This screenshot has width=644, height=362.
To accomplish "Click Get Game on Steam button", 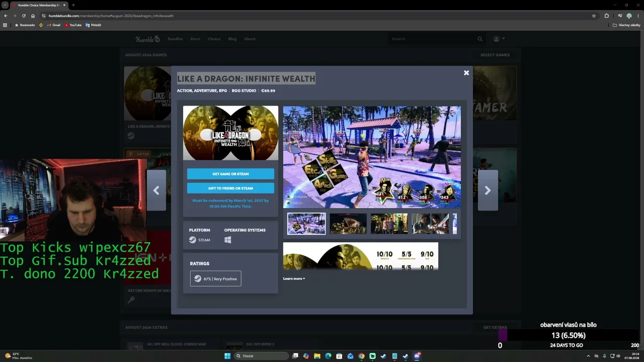I will [230, 174].
